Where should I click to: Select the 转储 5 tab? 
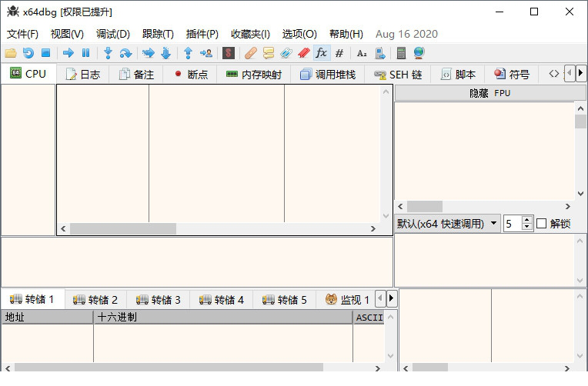284,300
